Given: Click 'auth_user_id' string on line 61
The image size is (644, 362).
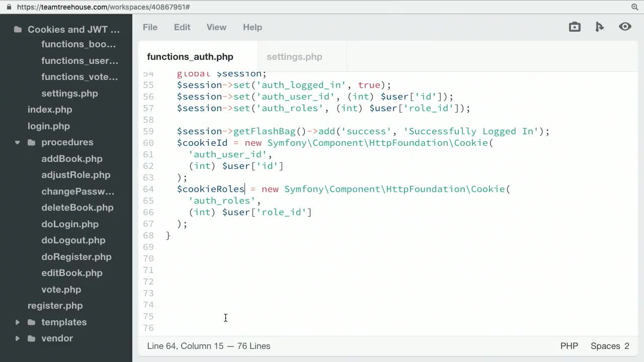Looking at the screenshot, I should pos(228,154).
